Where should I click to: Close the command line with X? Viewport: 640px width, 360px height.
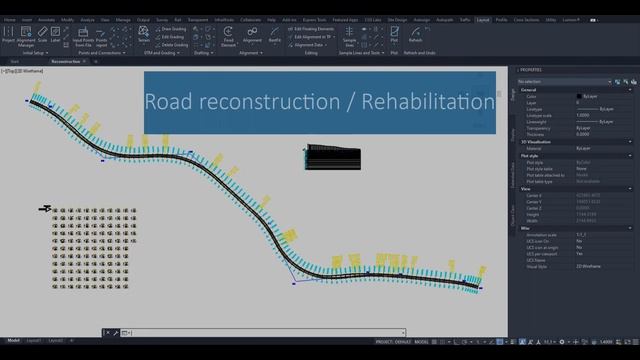(x=108, y=333)
